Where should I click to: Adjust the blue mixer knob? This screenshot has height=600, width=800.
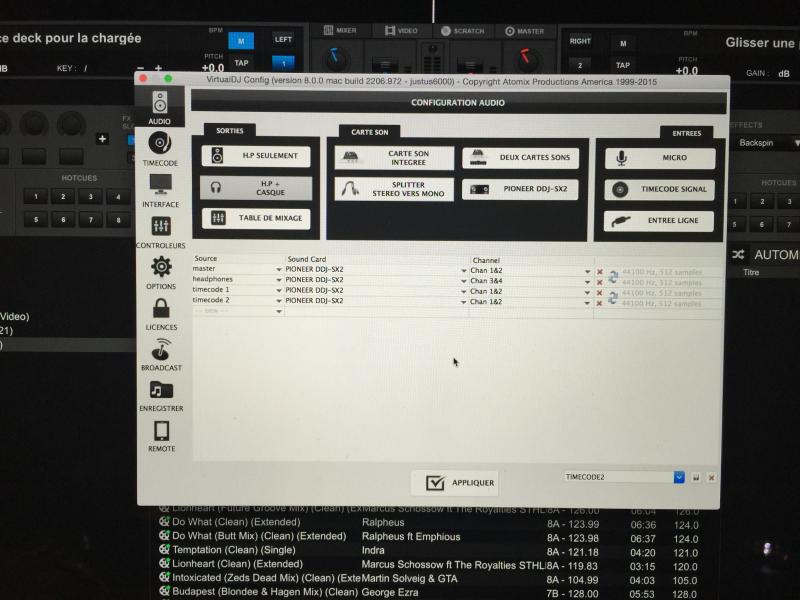point(335,59)
